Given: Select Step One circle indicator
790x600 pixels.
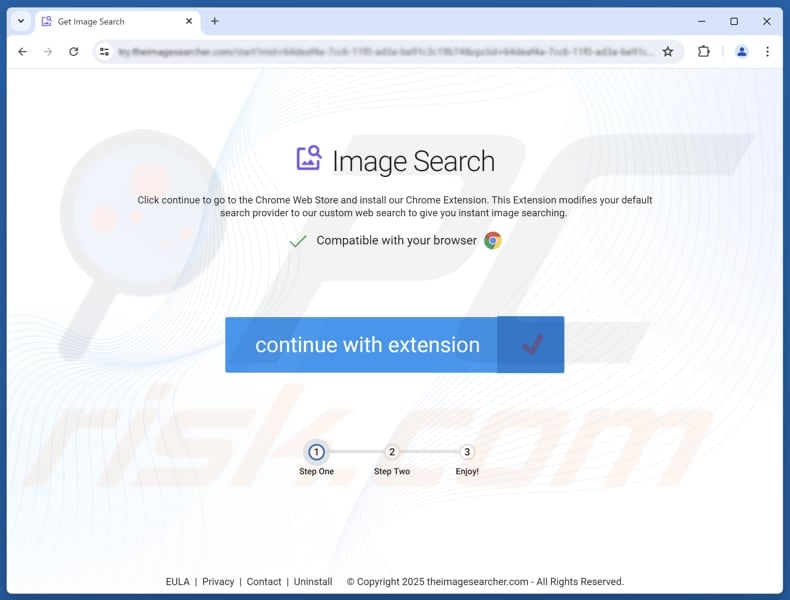Looking at the screenshot, I should pos(316,453).
